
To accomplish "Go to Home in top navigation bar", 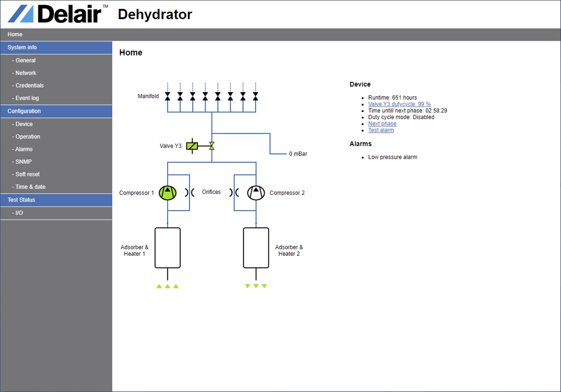I will tap(15, 34).
